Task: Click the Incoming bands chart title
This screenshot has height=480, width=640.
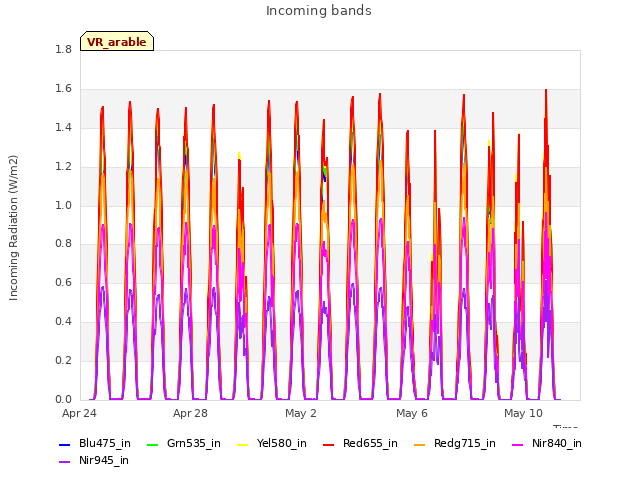Action: (319, 11)
